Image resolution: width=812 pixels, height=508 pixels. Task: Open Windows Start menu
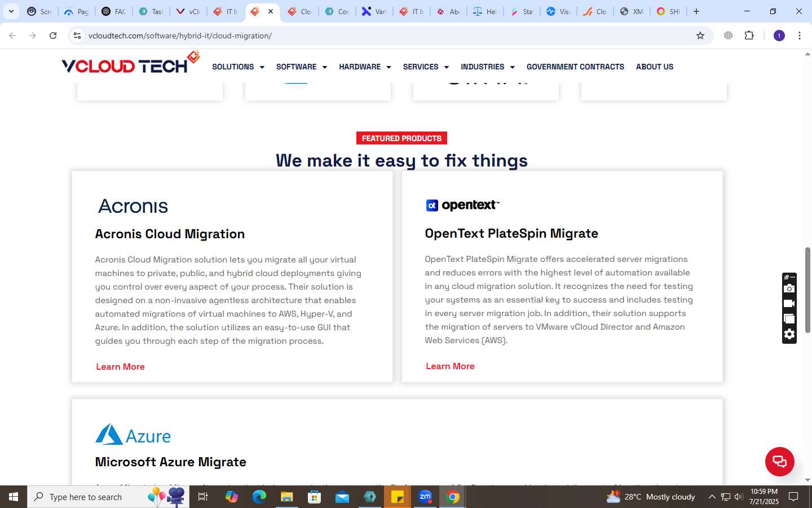pyautogui.click(x=14, y=497)
